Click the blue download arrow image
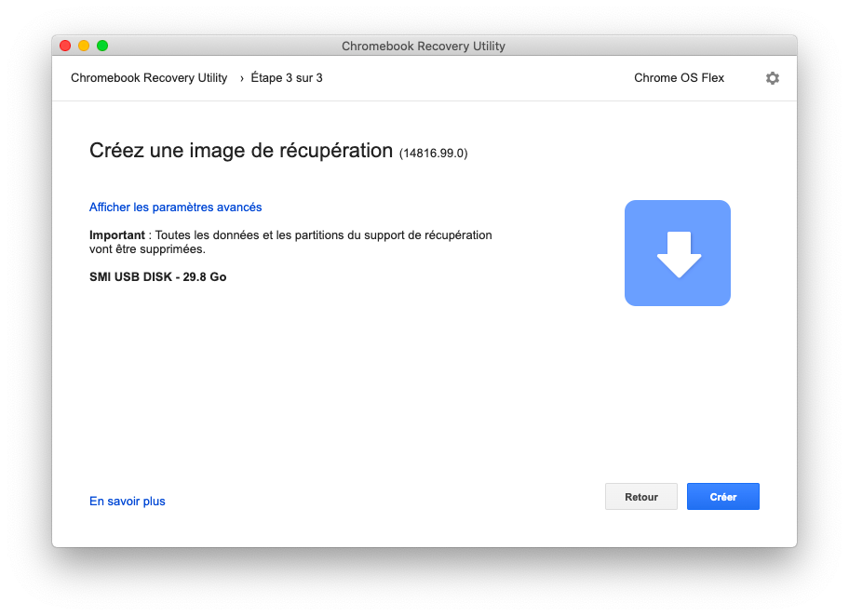The width and height of the screenshot is (849, 616). (678, 253)
